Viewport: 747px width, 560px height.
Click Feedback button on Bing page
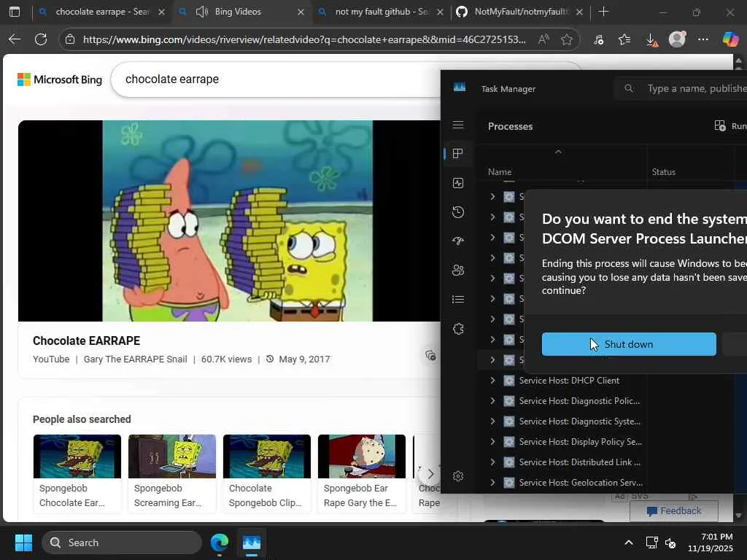pyautogui.click(x=673, y=511)
